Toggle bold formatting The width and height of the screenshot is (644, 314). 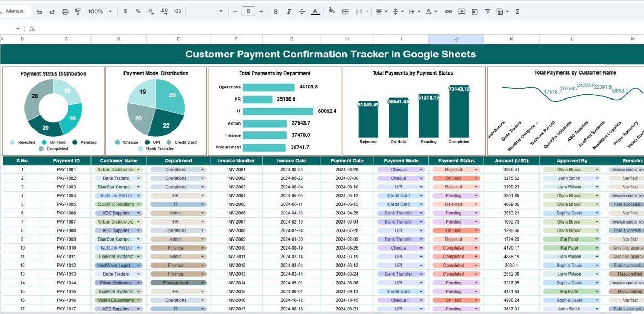[x=276, y=11]
